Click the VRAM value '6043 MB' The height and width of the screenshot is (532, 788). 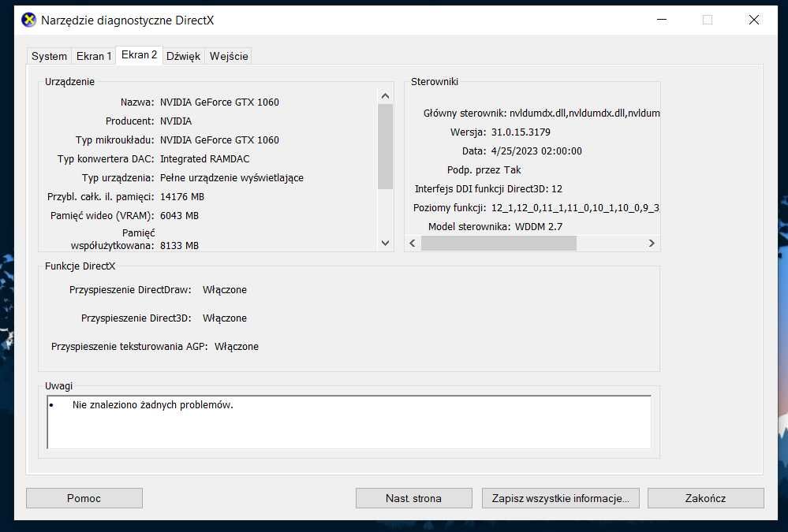pos(179,215)
